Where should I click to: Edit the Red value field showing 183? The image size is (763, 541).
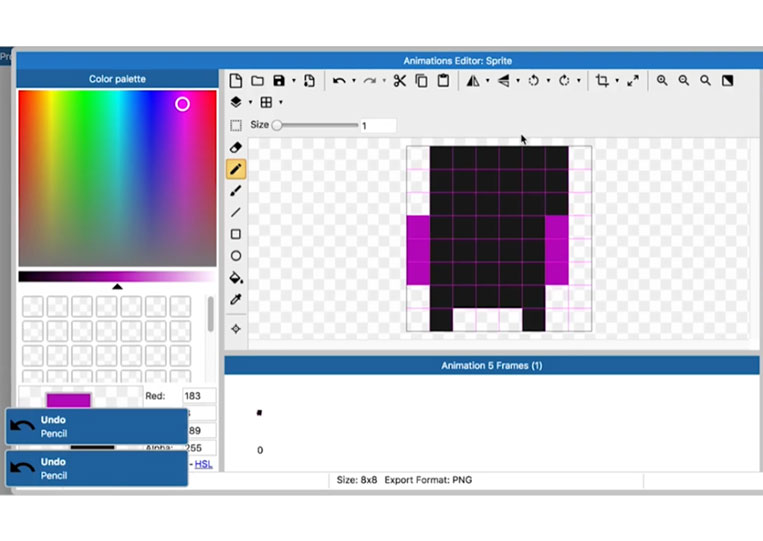pos(199,396)
